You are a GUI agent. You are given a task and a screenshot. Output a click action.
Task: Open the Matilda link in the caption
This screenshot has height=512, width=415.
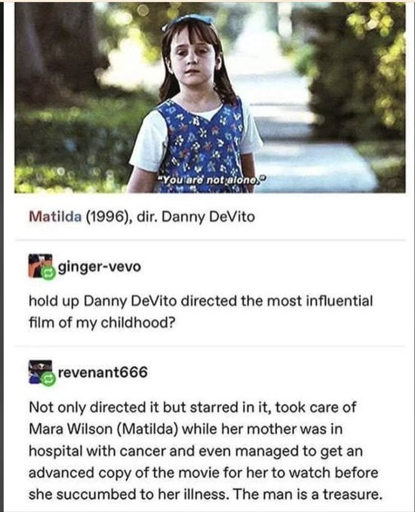(55, 217)
